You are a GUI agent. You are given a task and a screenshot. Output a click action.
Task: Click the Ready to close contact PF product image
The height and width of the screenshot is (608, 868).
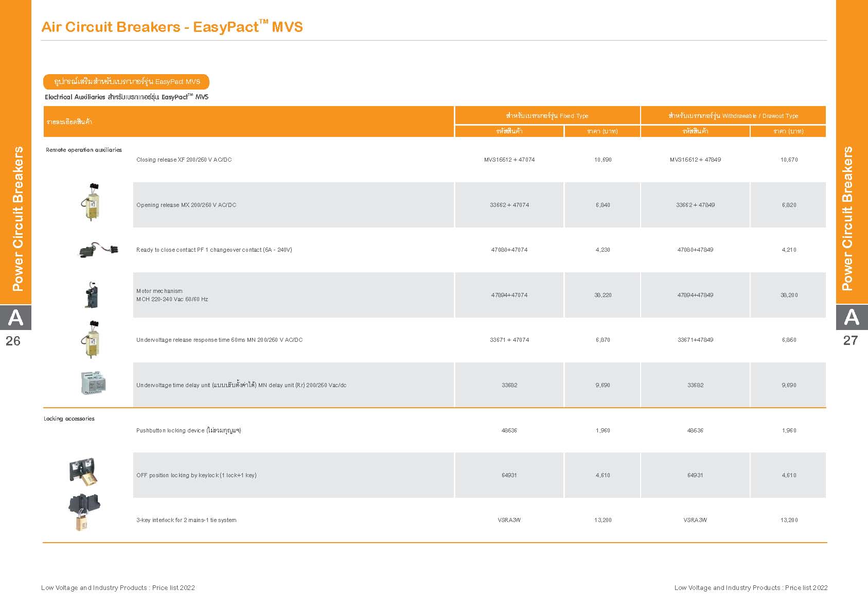pyautogui.click(x=99, y=249)
